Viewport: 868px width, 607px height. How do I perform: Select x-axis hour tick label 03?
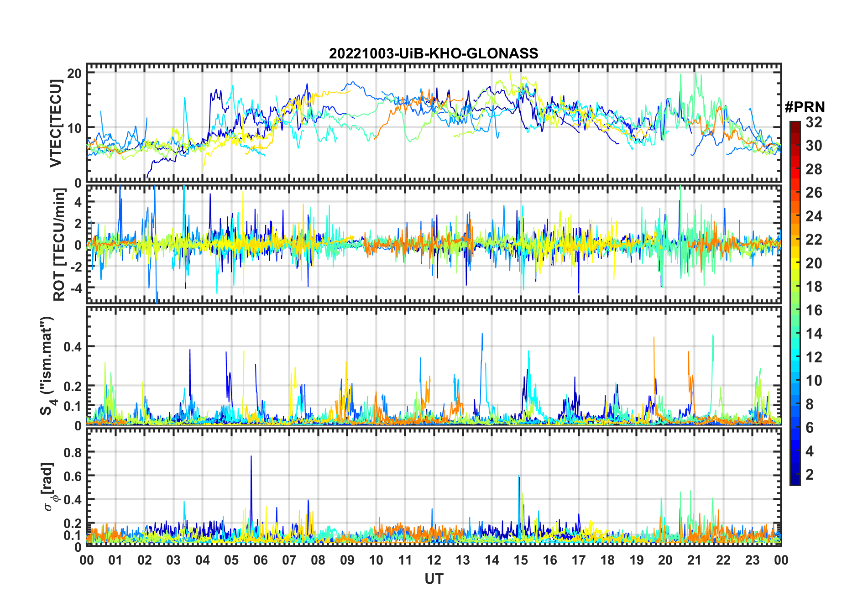[173, 560]
